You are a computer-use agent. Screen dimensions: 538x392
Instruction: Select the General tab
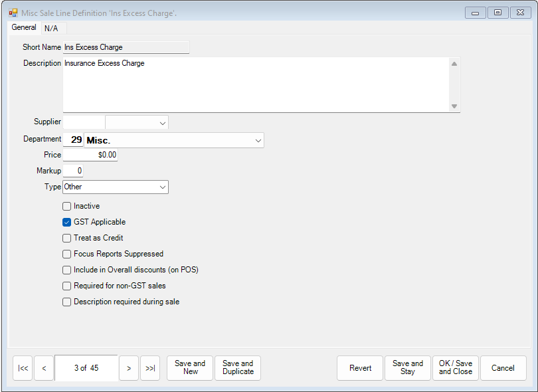coord(23,27)
